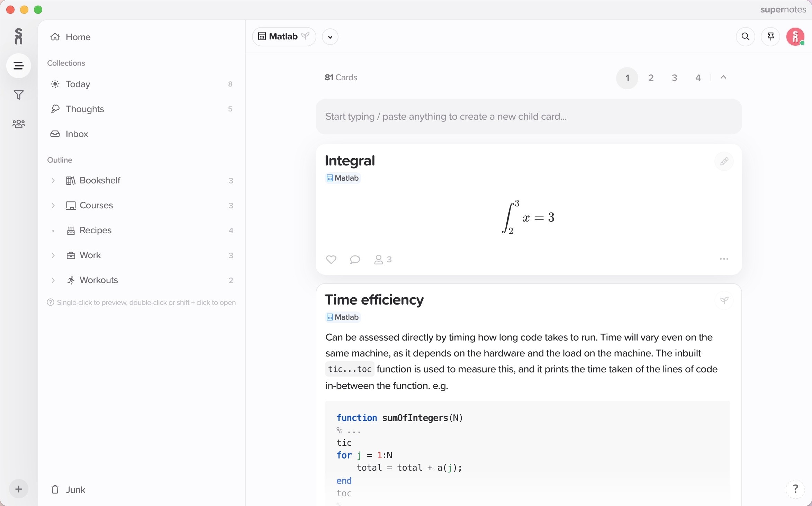Open the Today collection
Image resolution: width=812 pixels, height=506 pixels.
(x=78, y=84)
